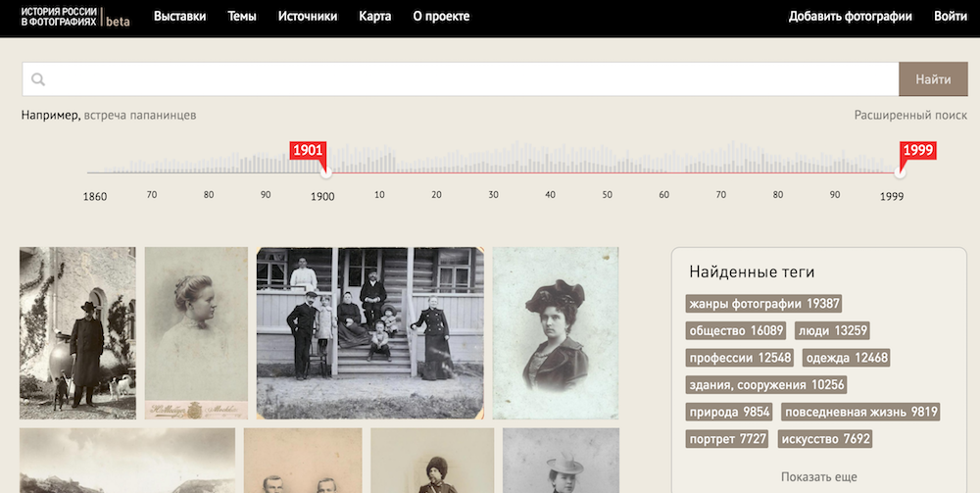Select О проекте in the navigation

440,17
